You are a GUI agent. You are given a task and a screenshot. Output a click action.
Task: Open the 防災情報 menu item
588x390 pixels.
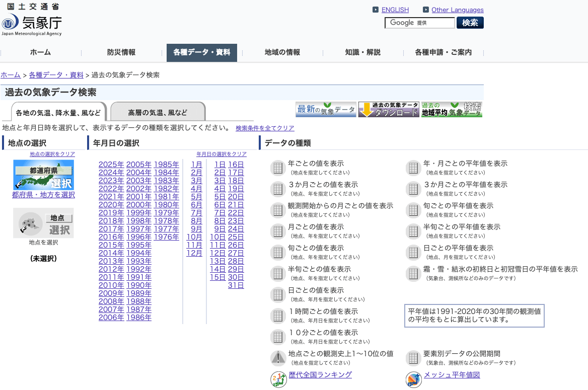coord(121,52)
